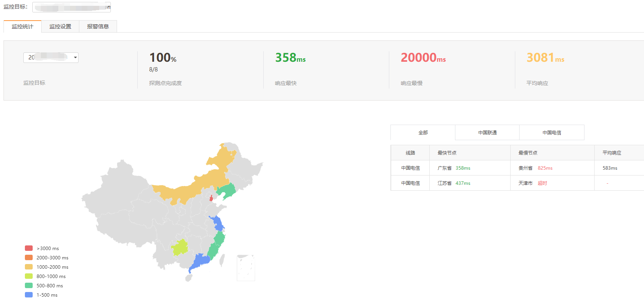Image resolution: width=644 pixels, height=299 pixels.
Task: Open the monitoring target date dropdown
Action: 51,57
